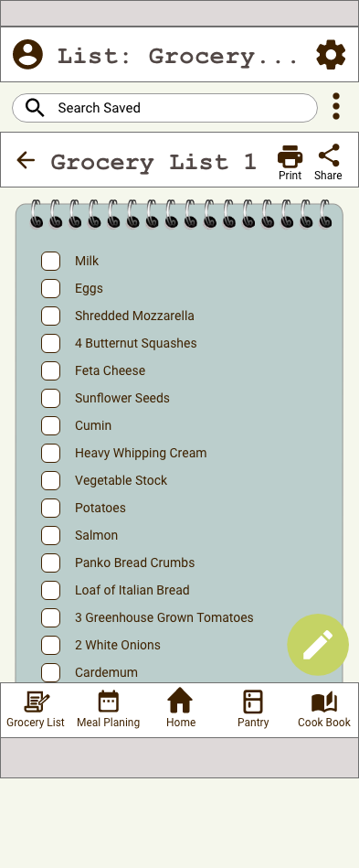This screenshot has height=868, width=359.
Task: Open the Cook Book tab
Action: coord(324,709)
